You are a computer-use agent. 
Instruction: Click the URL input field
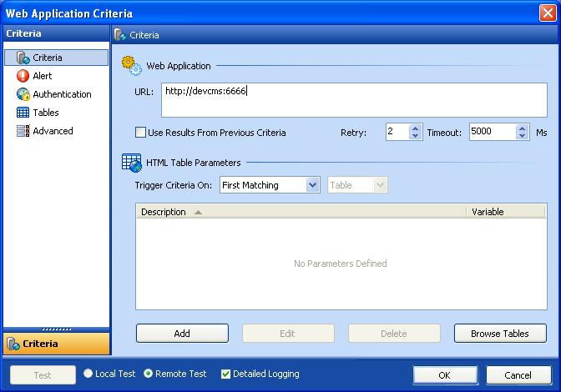[x=353, y=99]
